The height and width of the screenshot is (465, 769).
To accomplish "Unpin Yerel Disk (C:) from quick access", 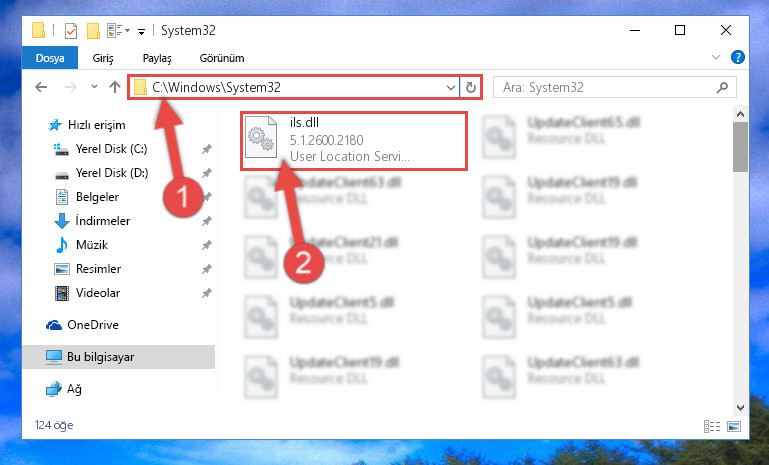I will (206, 149).
